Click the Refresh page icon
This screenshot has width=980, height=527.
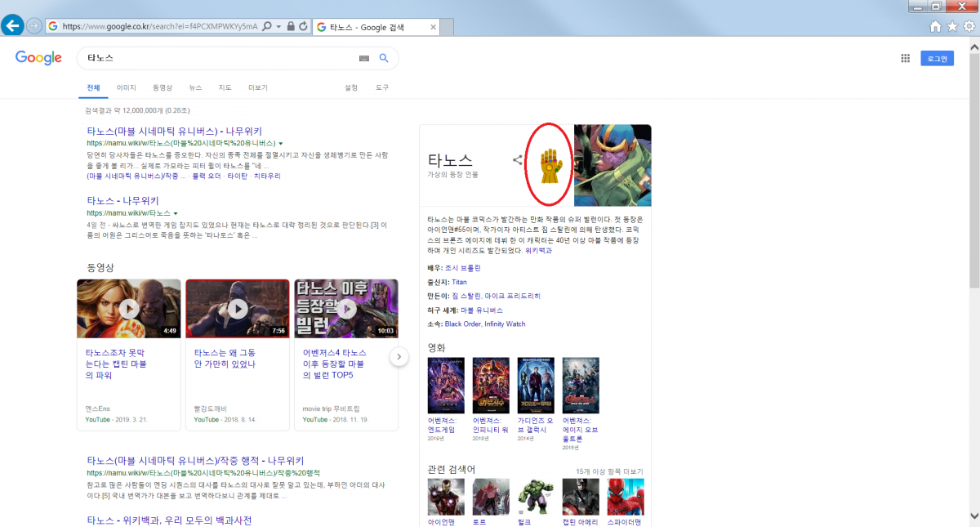tap(303, 26)
